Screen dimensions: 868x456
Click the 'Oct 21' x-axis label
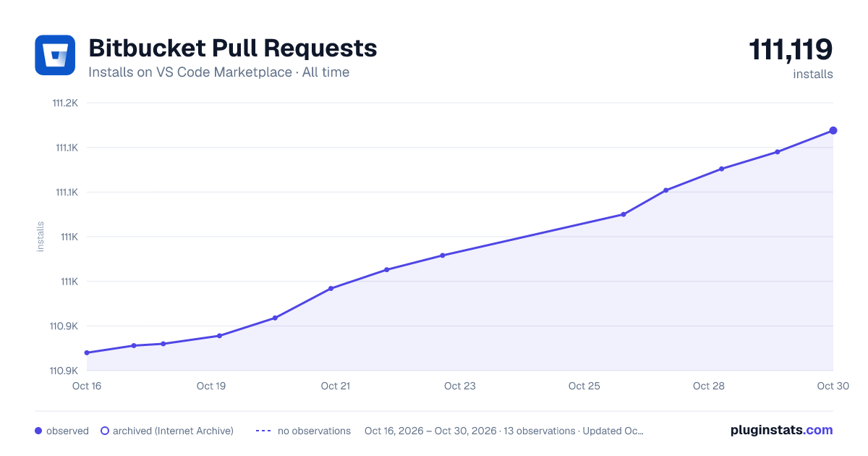coord(336,386)
